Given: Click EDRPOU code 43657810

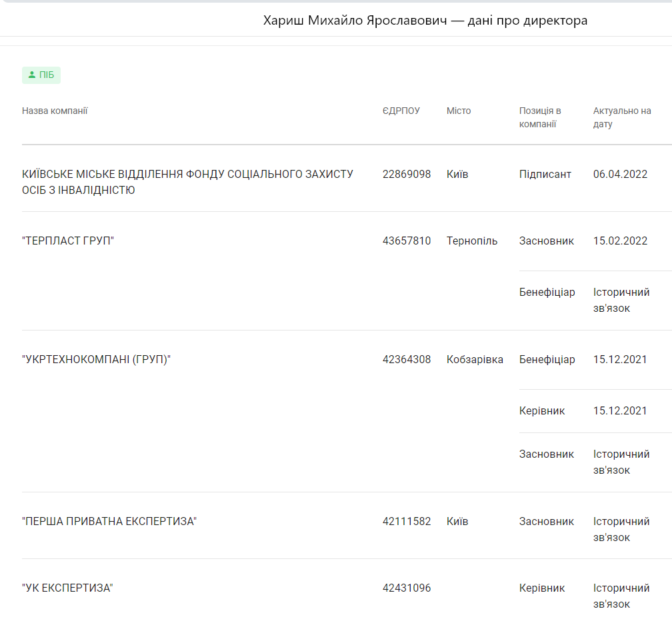Looking at the screenshot, I should (x=407, y=241).
